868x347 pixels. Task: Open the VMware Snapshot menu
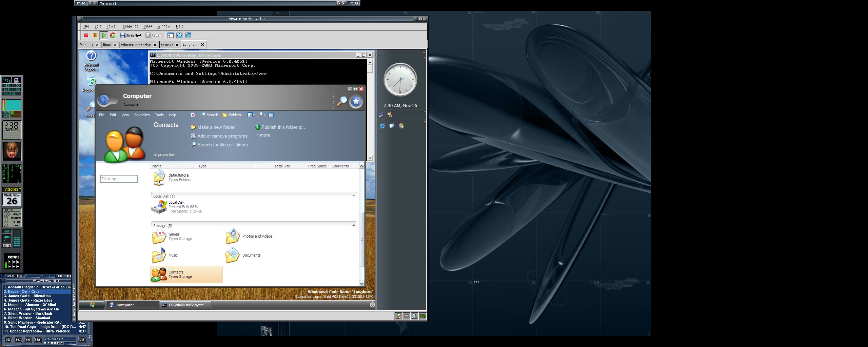[130, 26]
